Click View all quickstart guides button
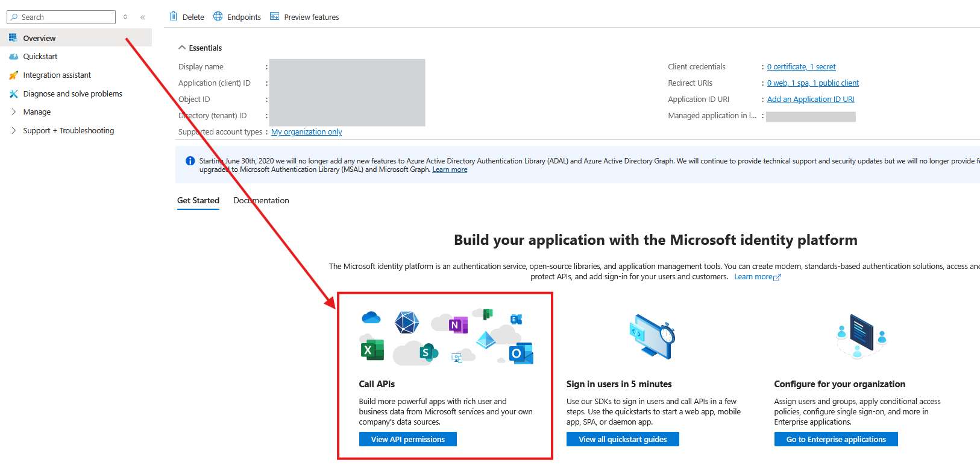The width and height of the screenshot is (980, 465). tap(623, 439)
